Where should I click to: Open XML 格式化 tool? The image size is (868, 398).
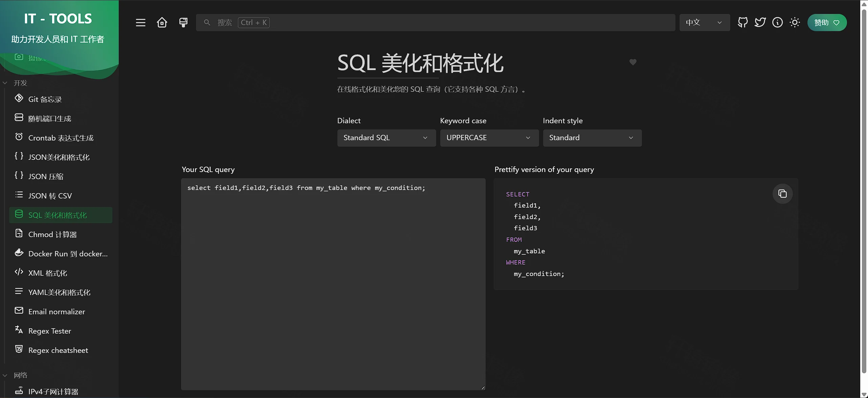61,273
